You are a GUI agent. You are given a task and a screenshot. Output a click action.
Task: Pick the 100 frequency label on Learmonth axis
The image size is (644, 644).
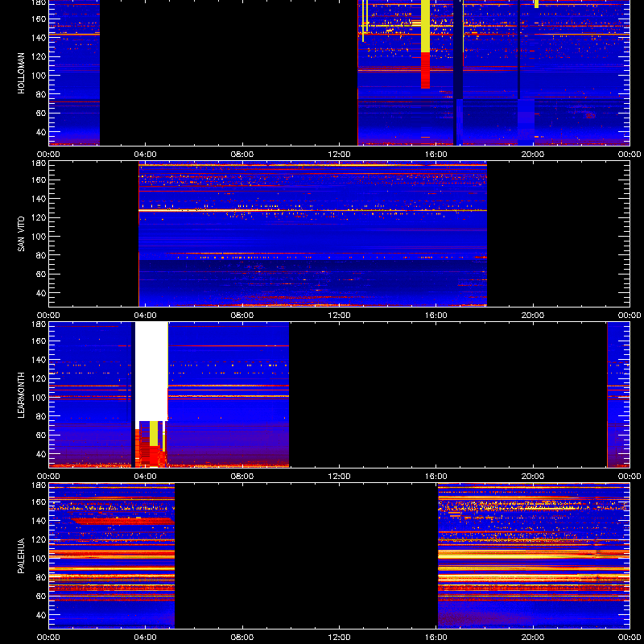pyautogui.click(x=39, y=398)
